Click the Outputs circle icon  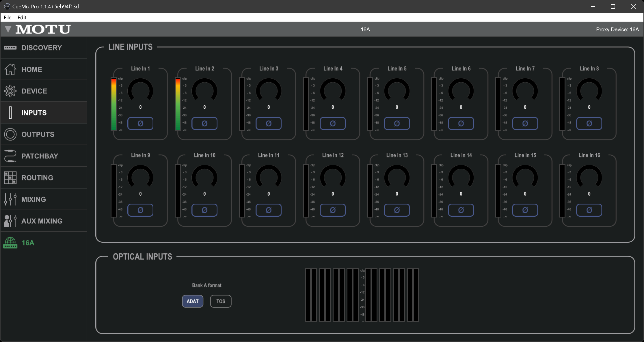tap(10, 134)
